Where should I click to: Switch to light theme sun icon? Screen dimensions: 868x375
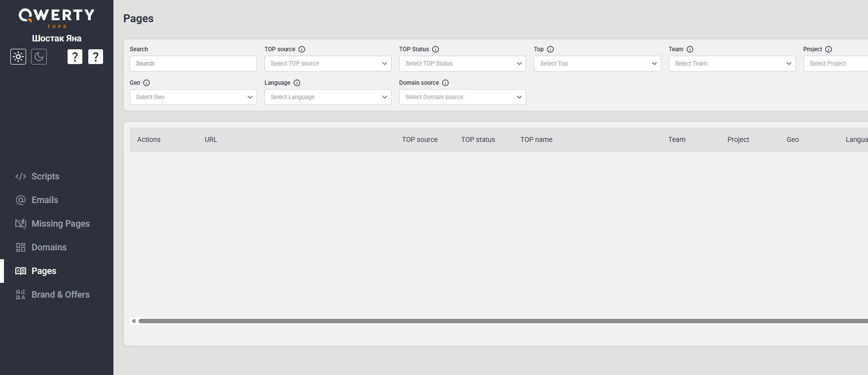[x=18, y=57]
